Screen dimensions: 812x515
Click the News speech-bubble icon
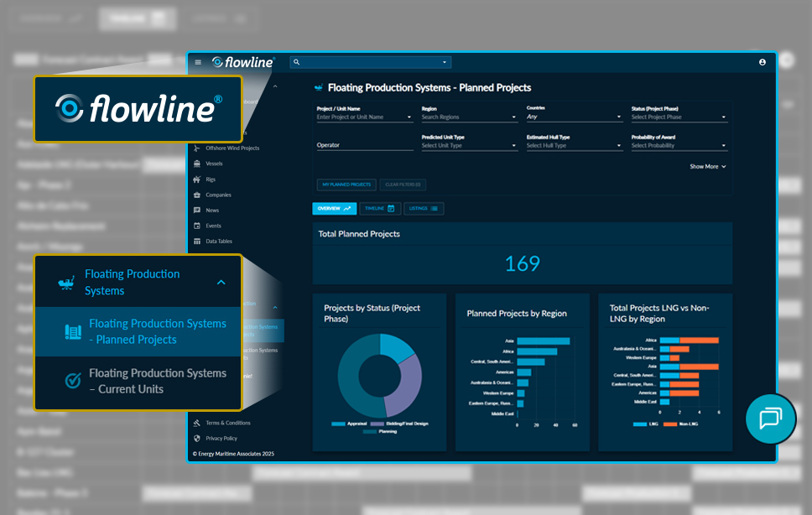point(197,211)
